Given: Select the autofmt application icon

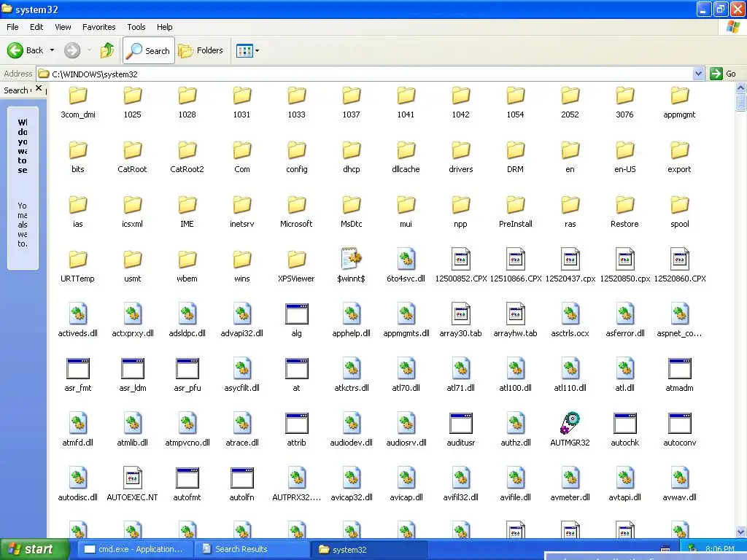Looking at the screenshot, I should tap(187, 478).
